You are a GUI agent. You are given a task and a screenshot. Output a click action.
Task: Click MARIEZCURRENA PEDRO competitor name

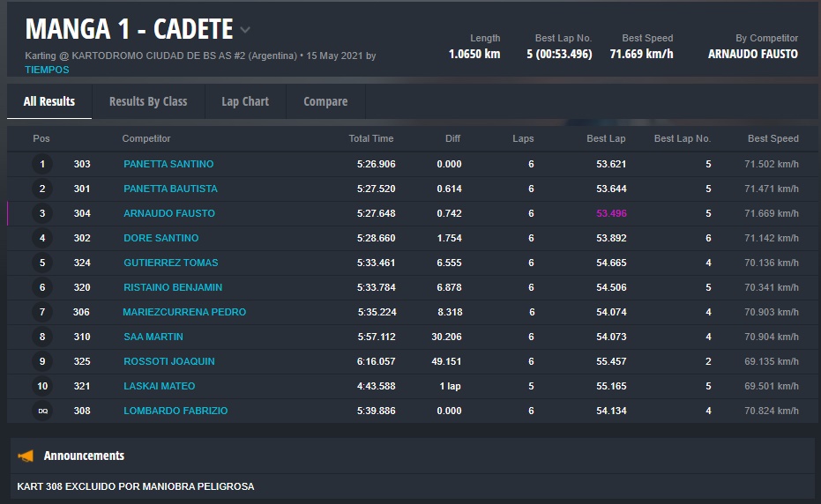pos(184,312)
